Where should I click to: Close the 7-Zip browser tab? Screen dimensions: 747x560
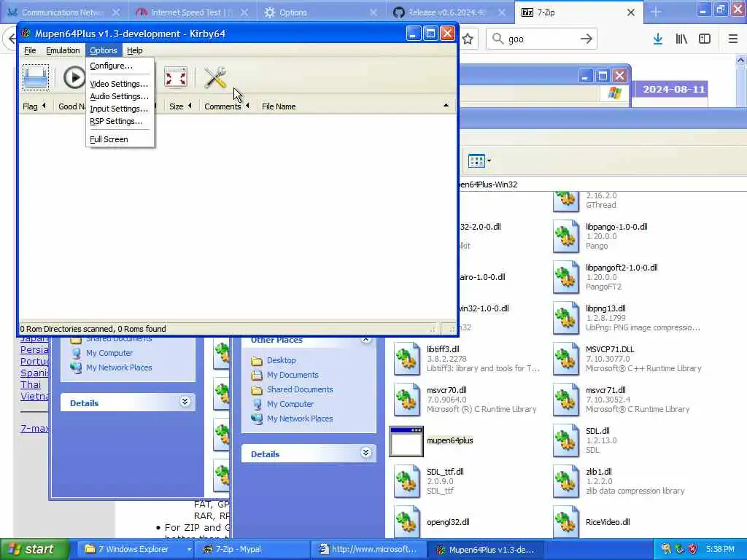[x=631, y=12]
